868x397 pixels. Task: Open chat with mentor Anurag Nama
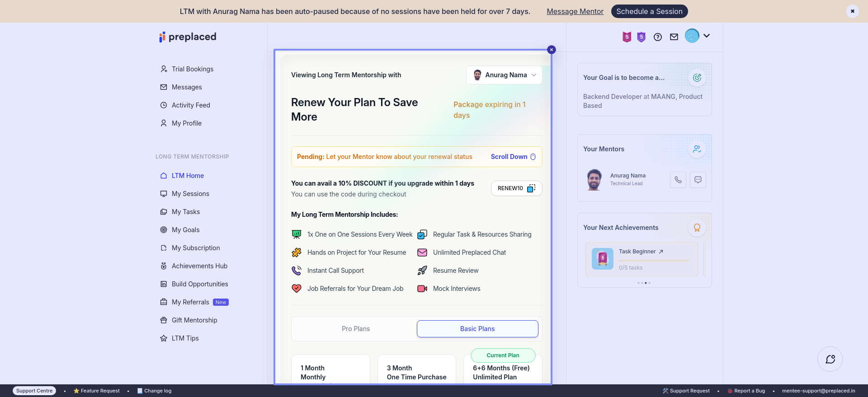tap(698, 180)
